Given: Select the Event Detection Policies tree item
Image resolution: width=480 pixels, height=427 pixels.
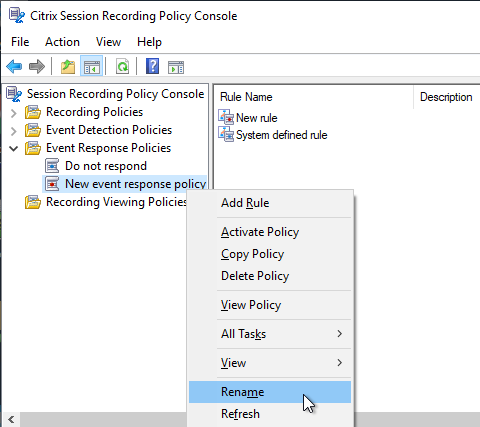Looking at the screenshot, I should (x=109, y=130).
